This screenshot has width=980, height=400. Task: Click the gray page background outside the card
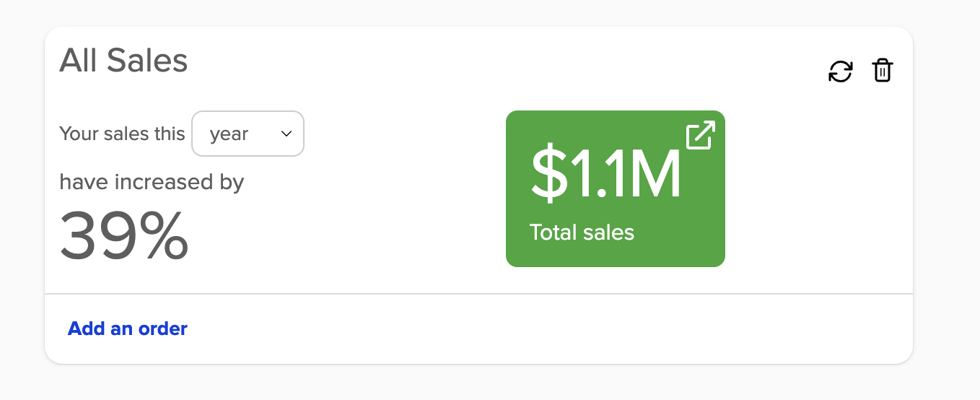(947, 217)
